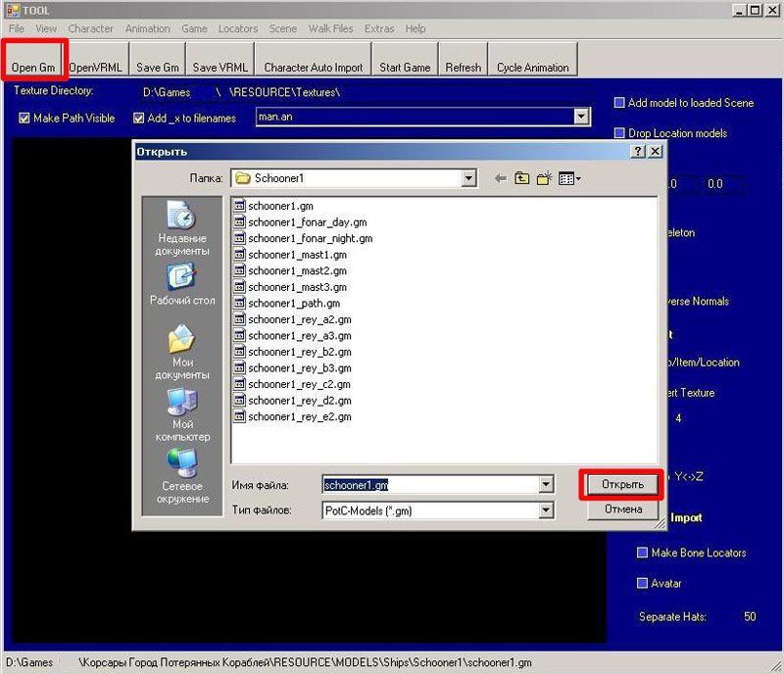This screenshot has width=784, height=674.
Task: Open the File menu
Action: [17, 28]
